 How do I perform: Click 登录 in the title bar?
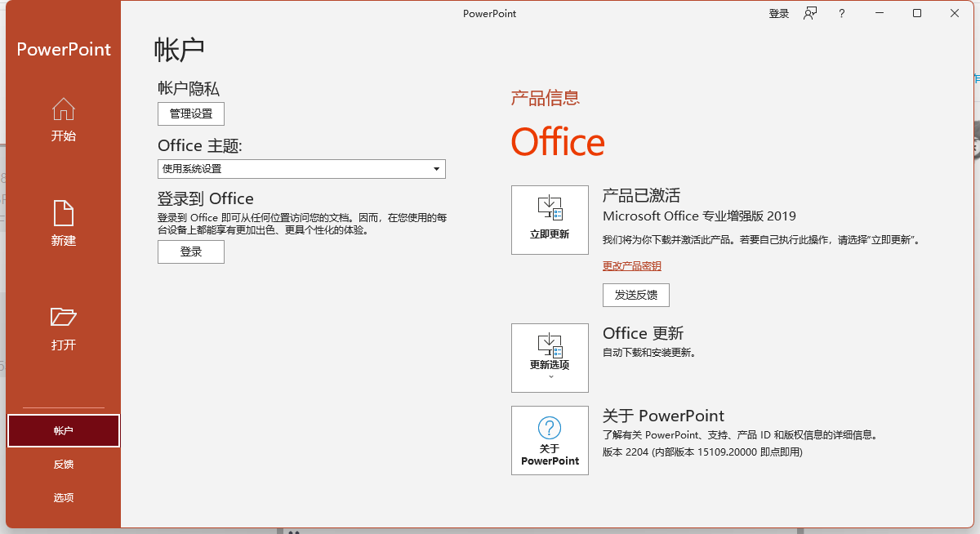(x=778, y=13)
